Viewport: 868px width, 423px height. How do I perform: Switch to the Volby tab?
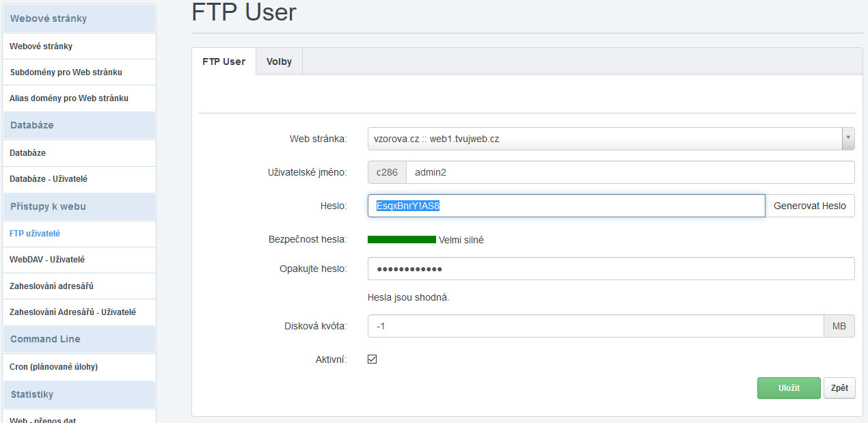coord(279,62)
